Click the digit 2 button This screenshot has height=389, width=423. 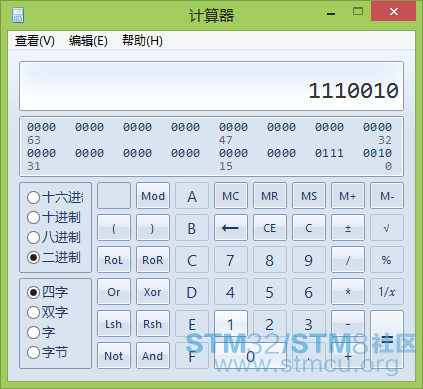[270, 324]
